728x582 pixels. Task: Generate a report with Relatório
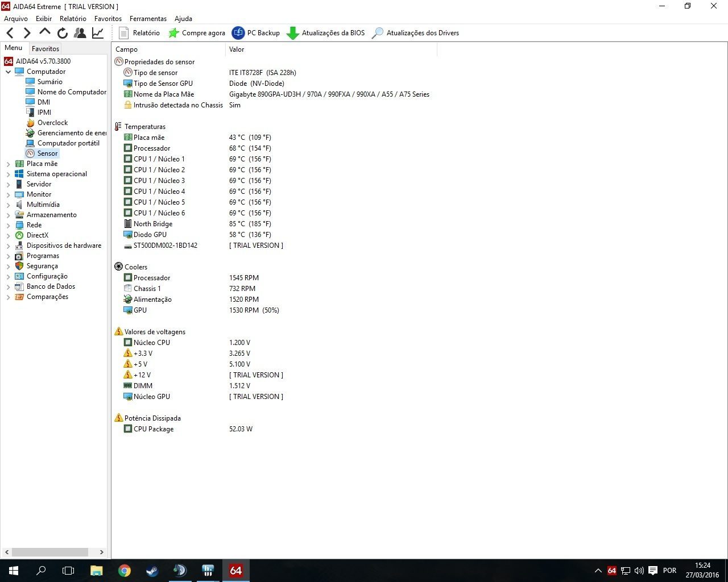pos(139,33)
